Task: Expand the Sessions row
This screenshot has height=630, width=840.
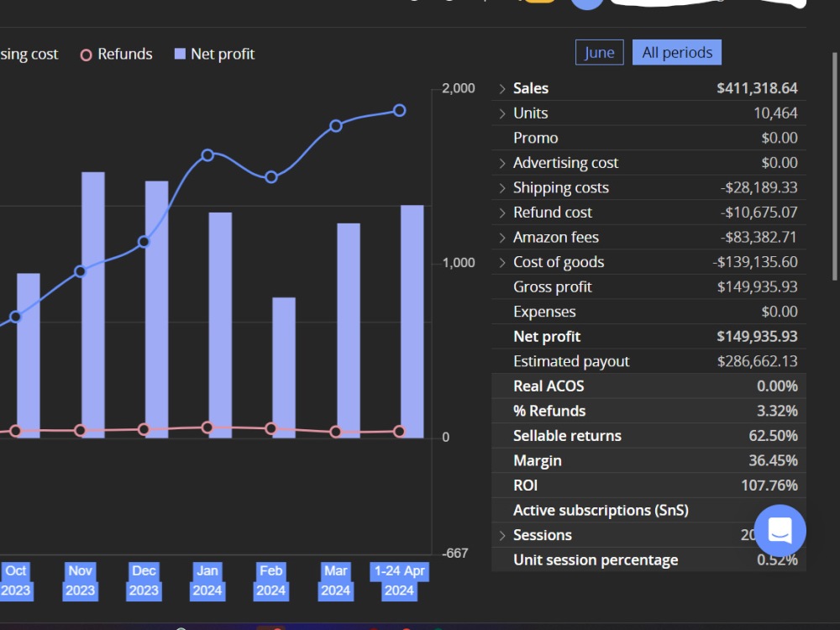Action: pos(502,535)
